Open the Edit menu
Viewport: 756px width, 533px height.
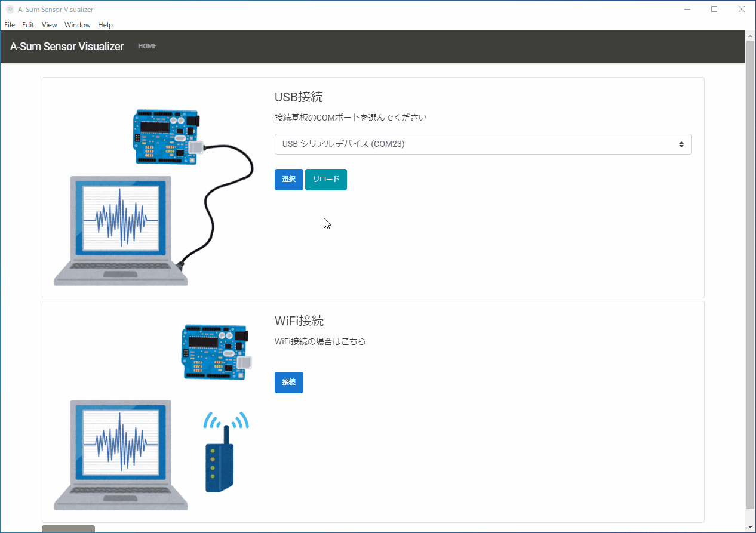(28, 25)
